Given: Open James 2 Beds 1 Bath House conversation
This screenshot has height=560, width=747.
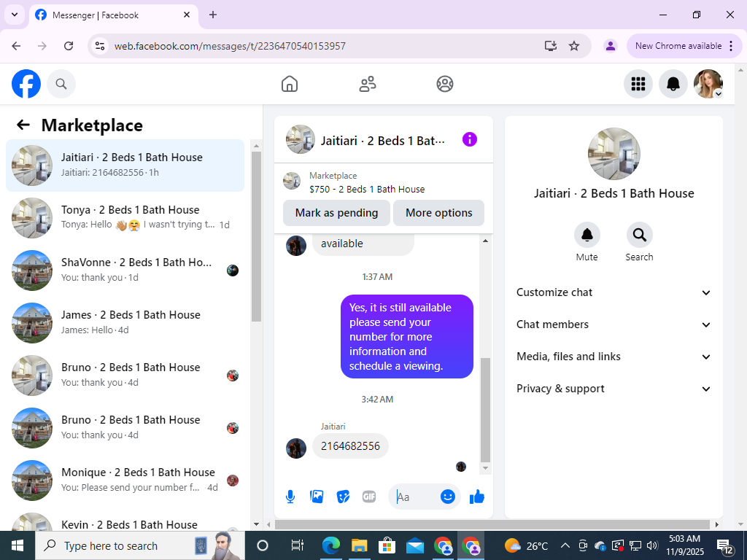Looking at the screenshot, I should coord(125,322).
